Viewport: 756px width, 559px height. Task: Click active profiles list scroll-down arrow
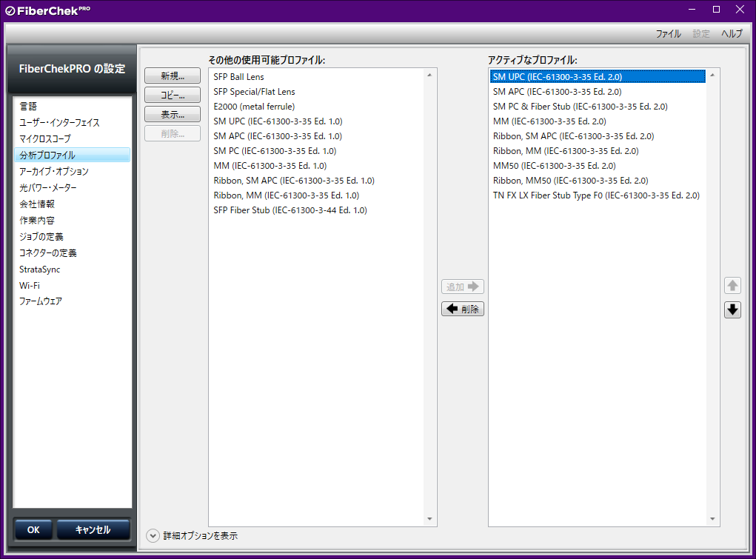pyautogui.click(x=712, y=519)
